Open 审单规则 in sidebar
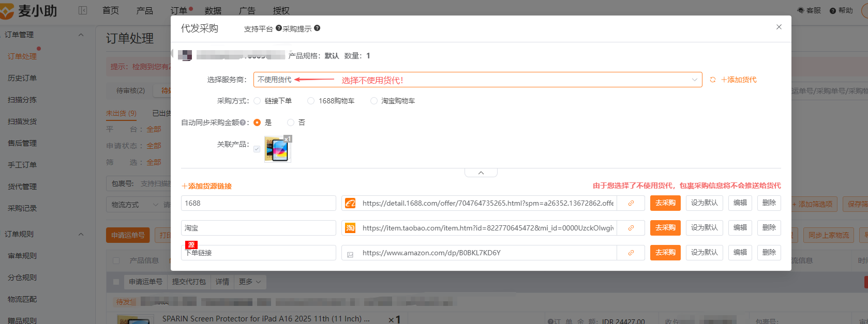Screen dimensions: 868x324 click(x=22, y=256)
